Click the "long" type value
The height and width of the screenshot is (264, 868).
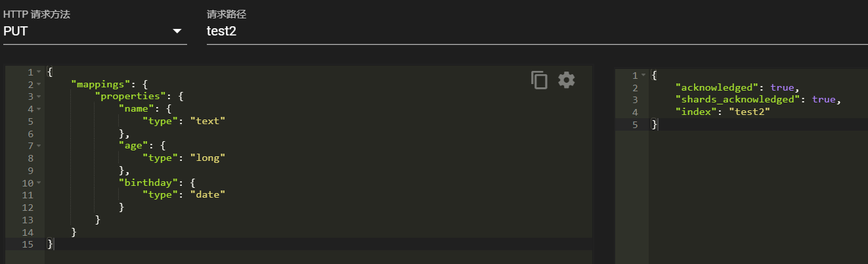point(207,158)
